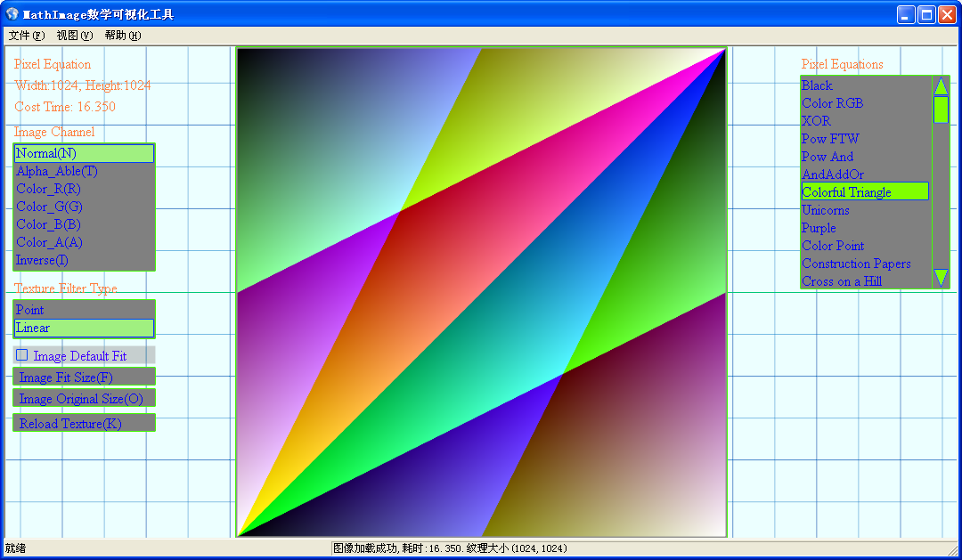Open the 视图(V) menu
This screenshot has width=962, height=560.
coord(74,36)
